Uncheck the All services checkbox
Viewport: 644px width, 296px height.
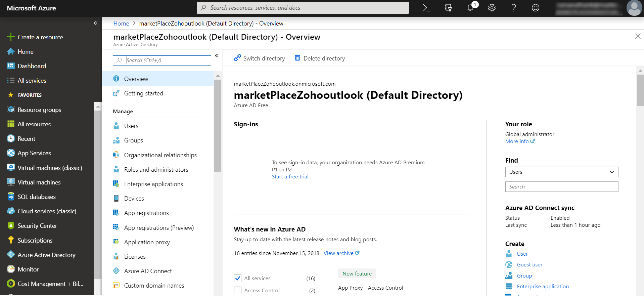[x=238, y=278]
